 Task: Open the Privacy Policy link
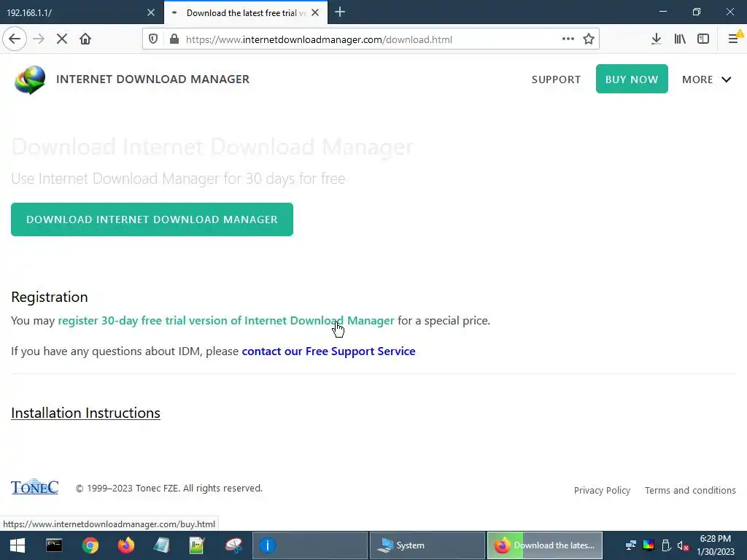click(602, 491)
